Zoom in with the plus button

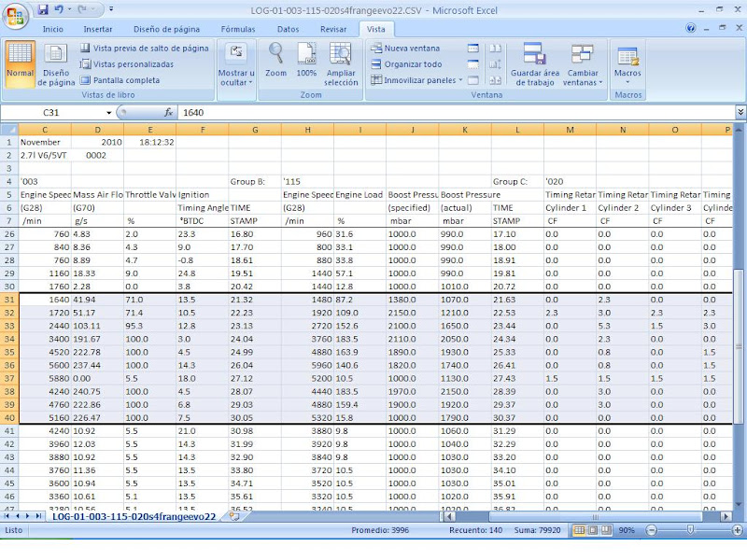[x=737, y=530]
